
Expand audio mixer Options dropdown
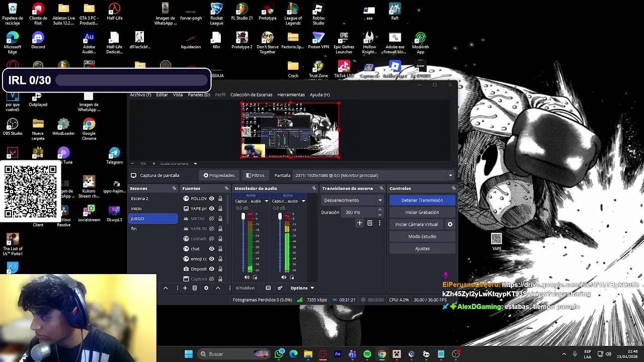[x=302, y=288]
